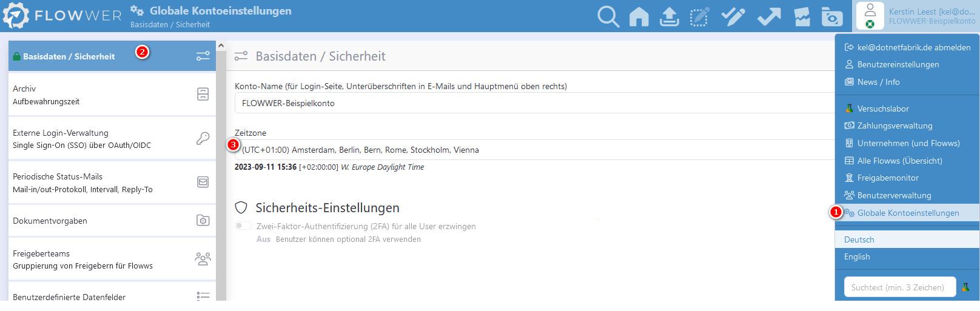Screen dimensions: 980x311
Task: Click kel@dotnetfabrik.de abmelden link
Action: (x=907, y=47)
